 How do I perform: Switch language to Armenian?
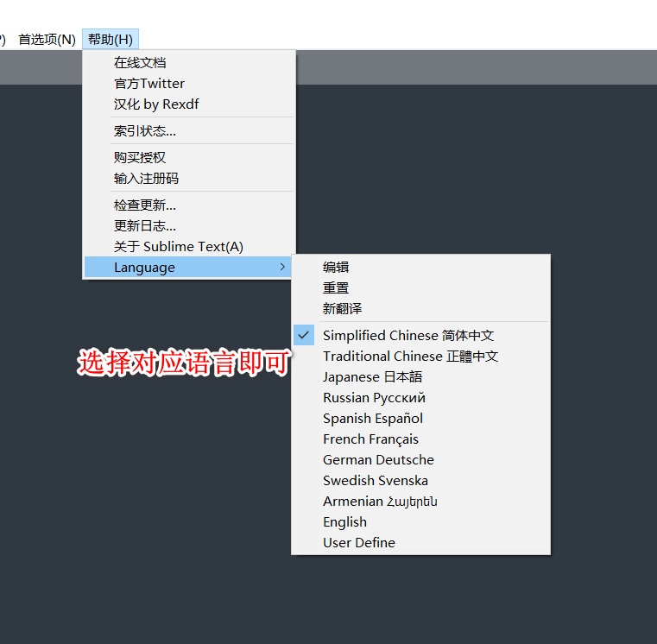[420, 501]
